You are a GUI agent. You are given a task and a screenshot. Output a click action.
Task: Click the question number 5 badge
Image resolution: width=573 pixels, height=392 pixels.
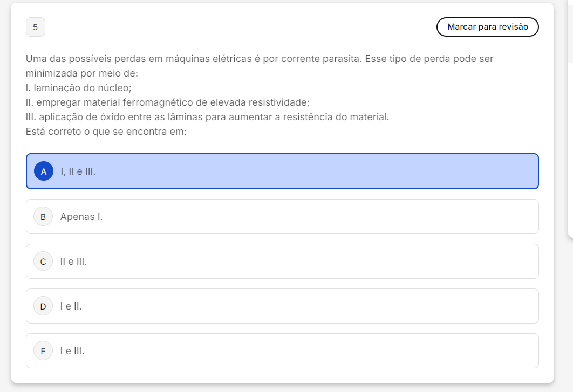point(36,27)
